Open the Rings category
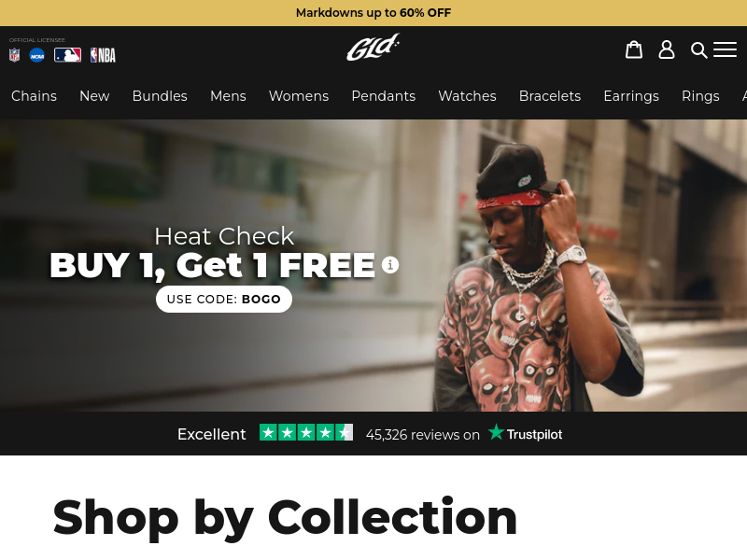Screen dimensions: 747x560 coord(700,96)
